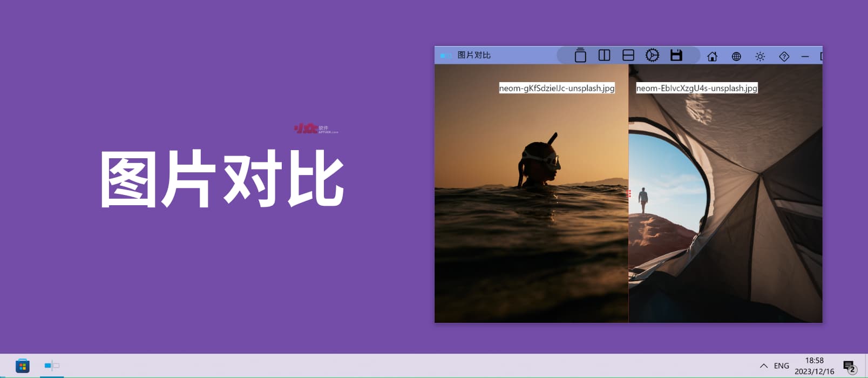This screenshot has width=868, height=378.
Task: Select the left snorkeler image pane
Action: (x=531, y=227)
